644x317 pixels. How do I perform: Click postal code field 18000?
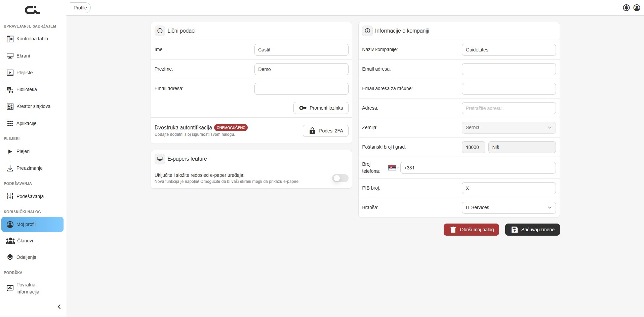[473, 147]
